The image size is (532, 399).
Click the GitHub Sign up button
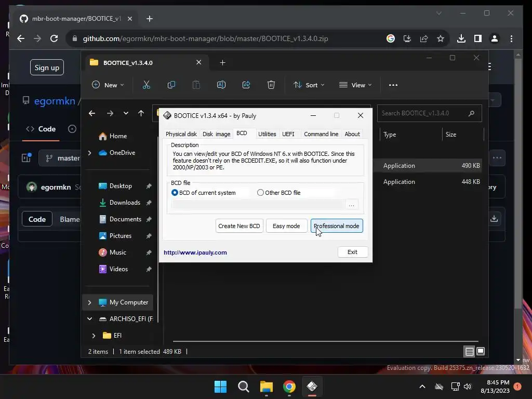pos(47,68)
